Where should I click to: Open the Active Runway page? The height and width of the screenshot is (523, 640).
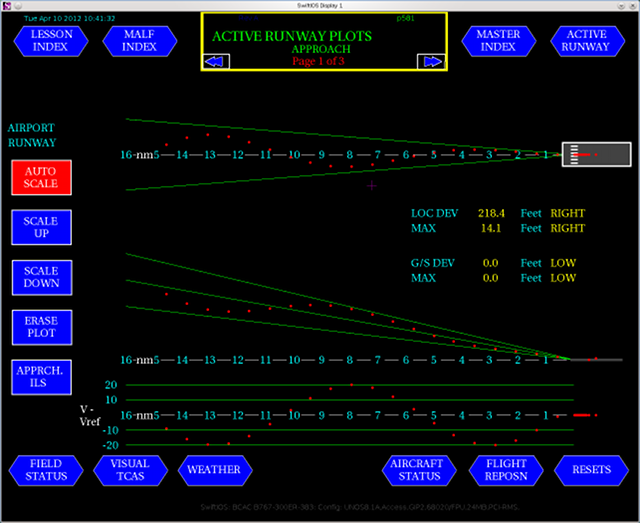pos(587,41)
